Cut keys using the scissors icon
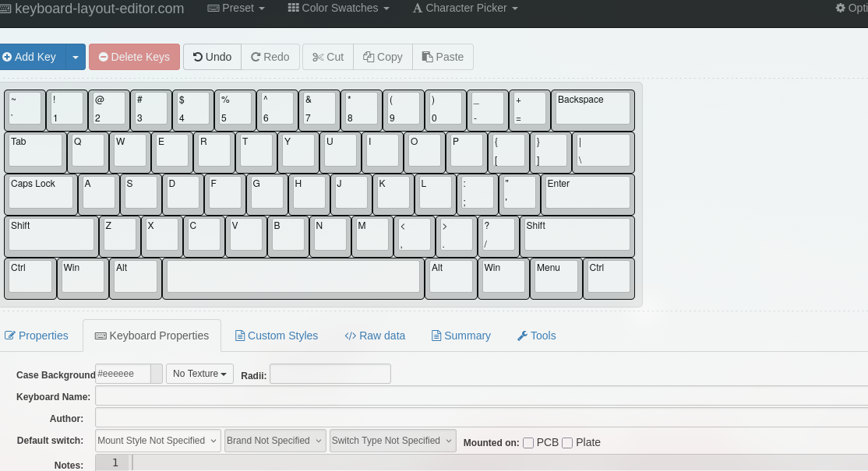The width and height of the screenshot is (868, 471). click(x=327, y=56)
